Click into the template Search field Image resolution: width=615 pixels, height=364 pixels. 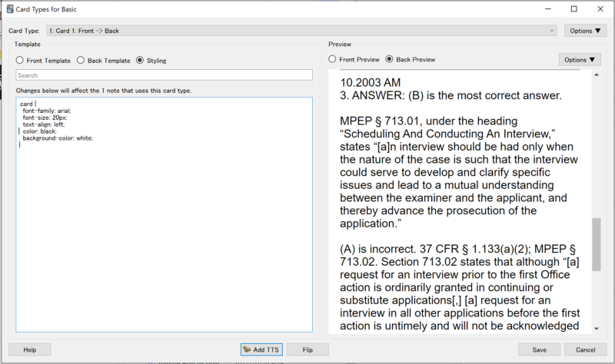(164, 75)
